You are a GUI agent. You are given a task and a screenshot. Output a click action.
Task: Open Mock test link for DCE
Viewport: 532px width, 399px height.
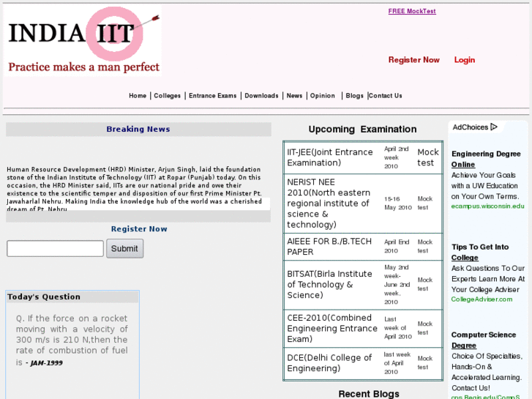pos(424,362)
